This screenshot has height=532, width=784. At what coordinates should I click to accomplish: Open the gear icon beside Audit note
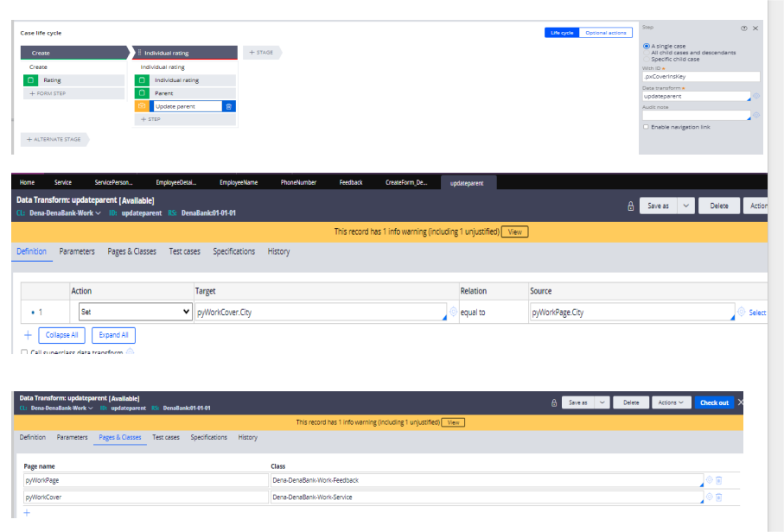tap(756, 115)
